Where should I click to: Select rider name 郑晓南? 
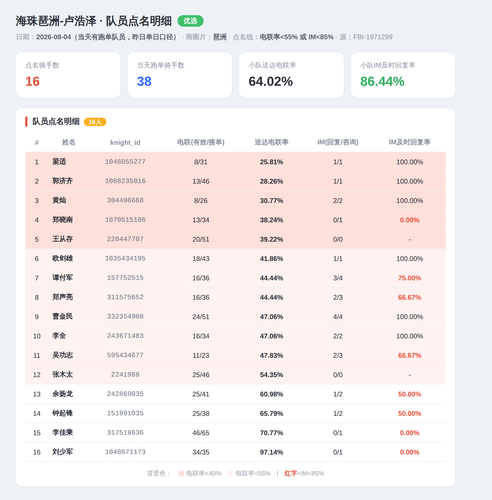point(63,220)
